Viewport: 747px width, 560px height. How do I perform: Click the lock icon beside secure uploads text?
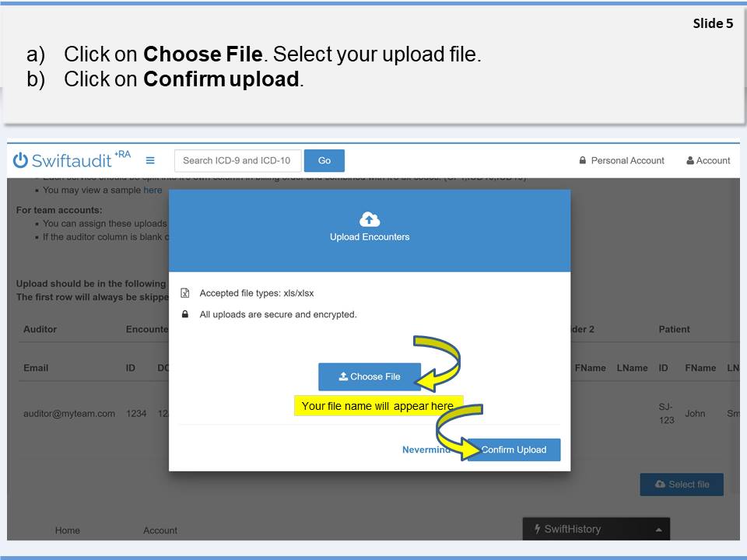(x=185, y=315)
